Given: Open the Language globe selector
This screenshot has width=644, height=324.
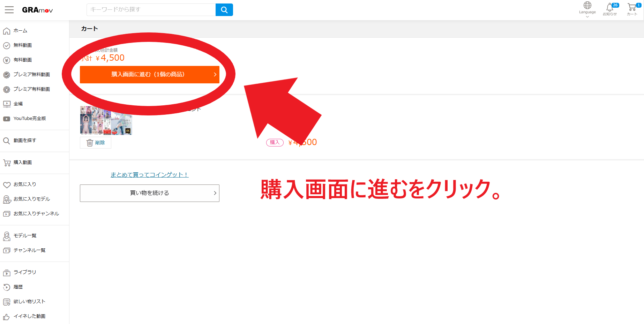Looking at the screenshot, I should point(587,9).
